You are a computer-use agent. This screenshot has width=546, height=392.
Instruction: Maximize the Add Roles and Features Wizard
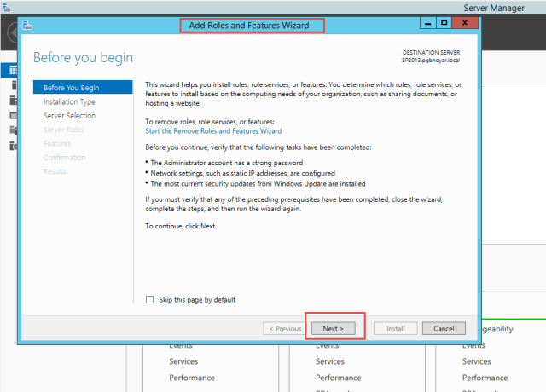coord(444,24)
